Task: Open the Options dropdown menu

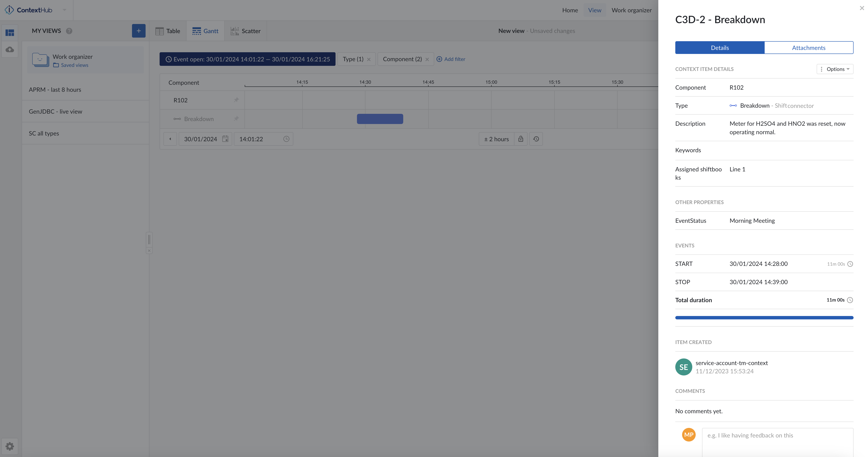Action: click(x=835, y=69)
